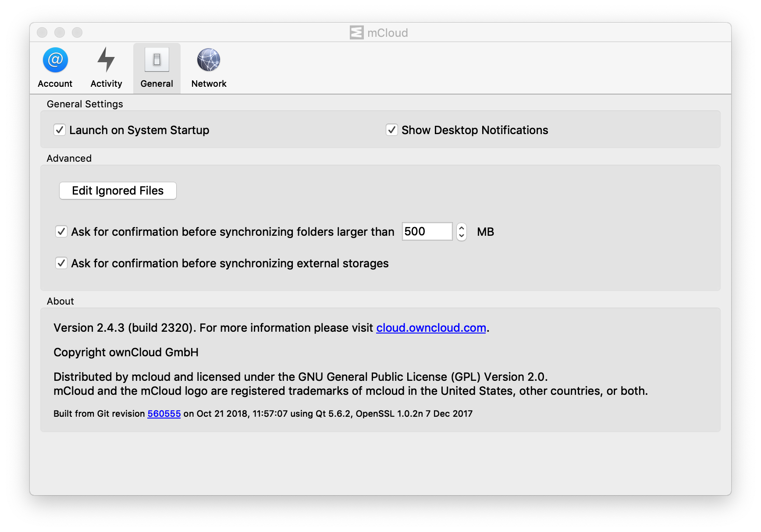The width and height of the screenshot is (761, 532).
Task: Toggle confirmation for folders larger than checkbox
Action: (x=61, y=231)
